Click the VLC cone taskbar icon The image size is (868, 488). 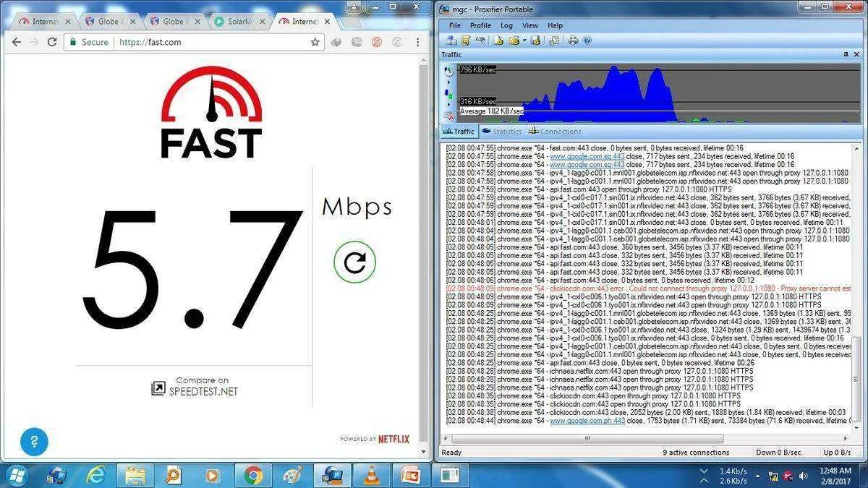coord(371,475)
